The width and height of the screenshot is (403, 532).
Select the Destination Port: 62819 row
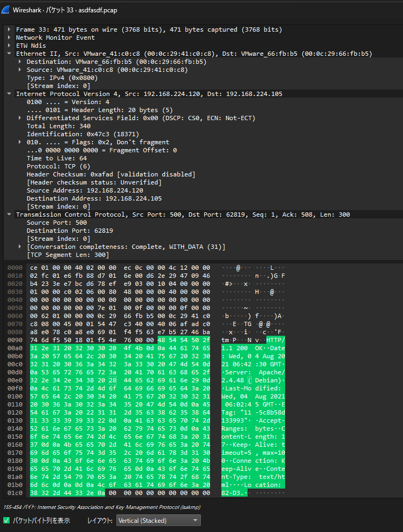(x=70, y=231)
